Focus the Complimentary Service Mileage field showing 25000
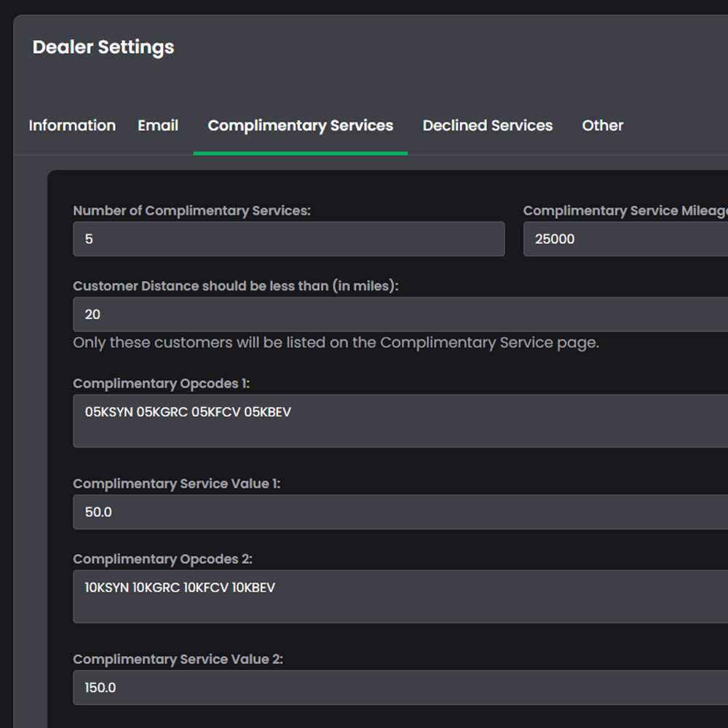This screenshot has height=728, width=728. point(625,239)
